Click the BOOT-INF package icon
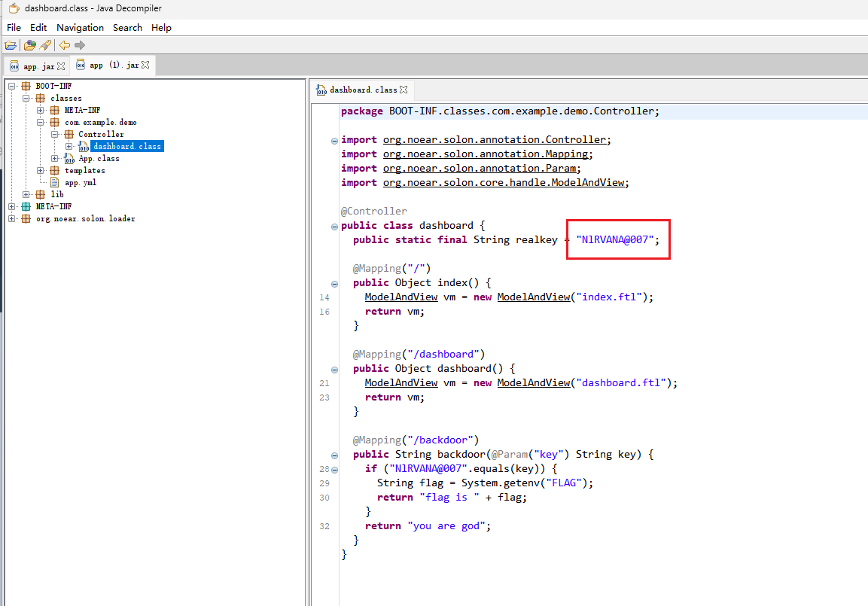The image size is (868, 606). coord(26,86)
